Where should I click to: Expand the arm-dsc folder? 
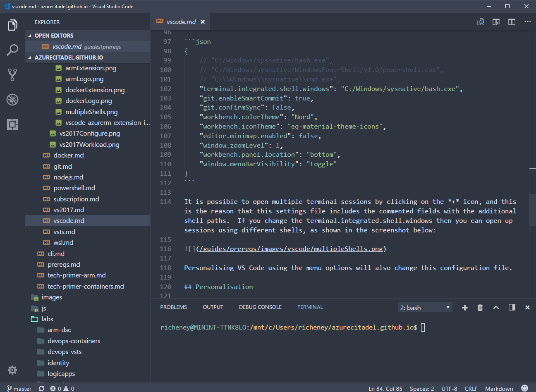click(x=87, y=330)
